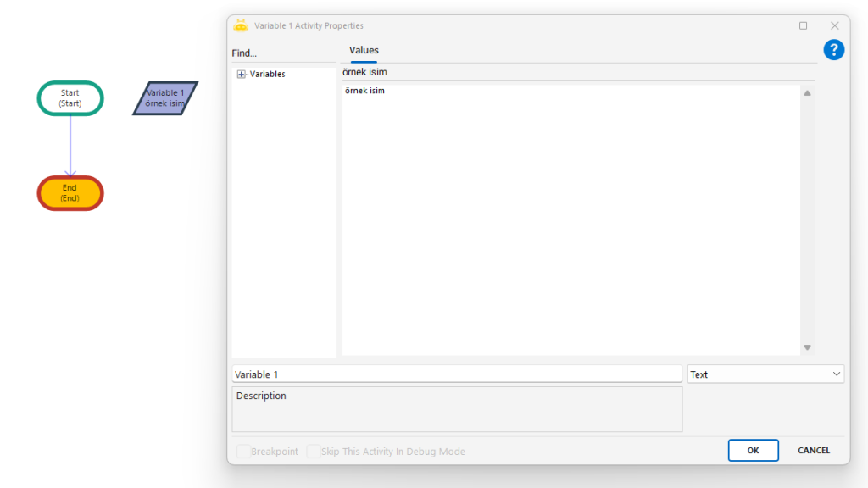Toggle Skip This Activity In Debug Mode

click(x=314, y=452)
